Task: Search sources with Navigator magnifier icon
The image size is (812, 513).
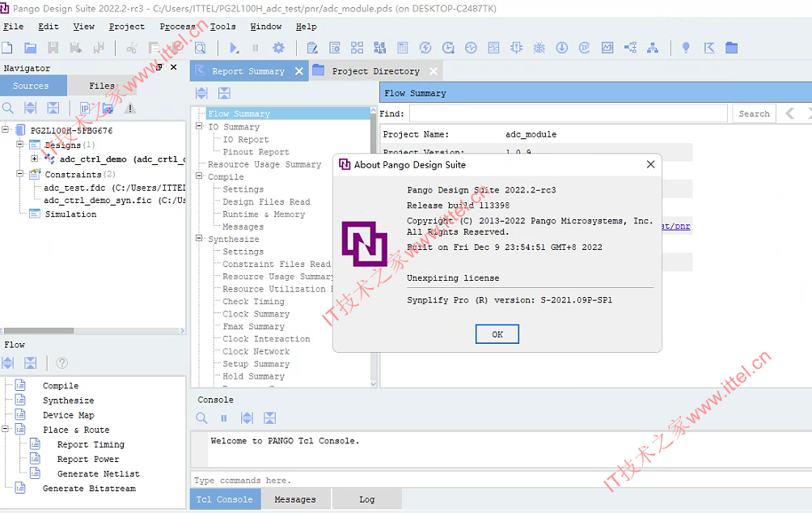Action: (x=8, y=108)
